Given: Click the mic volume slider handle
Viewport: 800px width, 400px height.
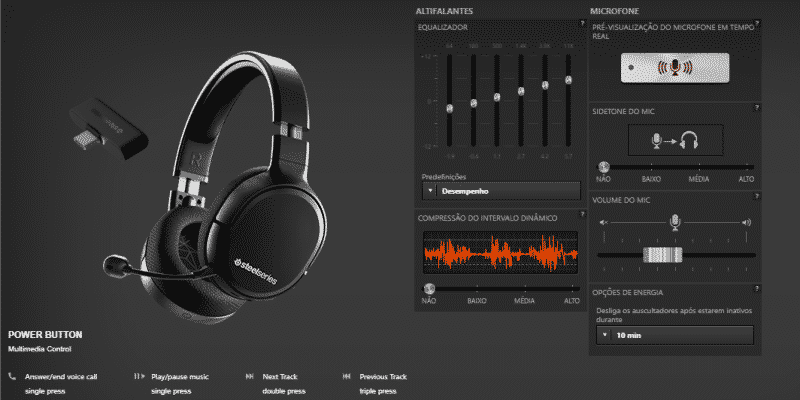Looking at the screenshot, I should pos(663,255).
